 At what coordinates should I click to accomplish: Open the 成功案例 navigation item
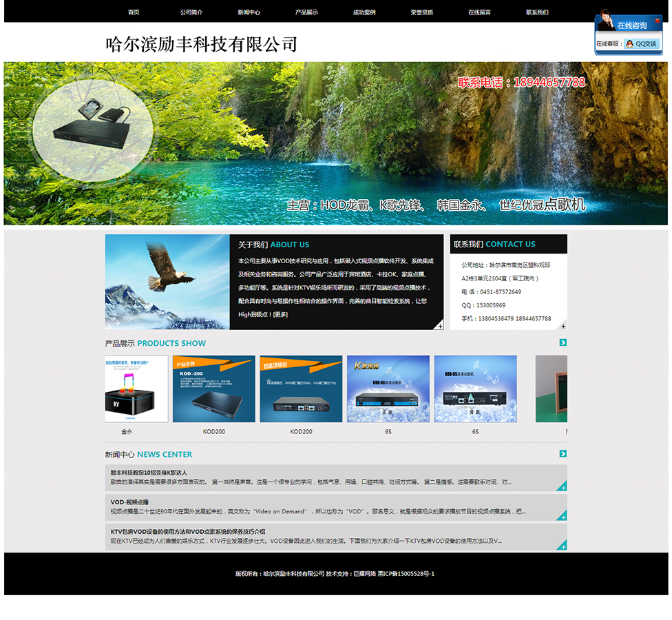click(364, 12)
